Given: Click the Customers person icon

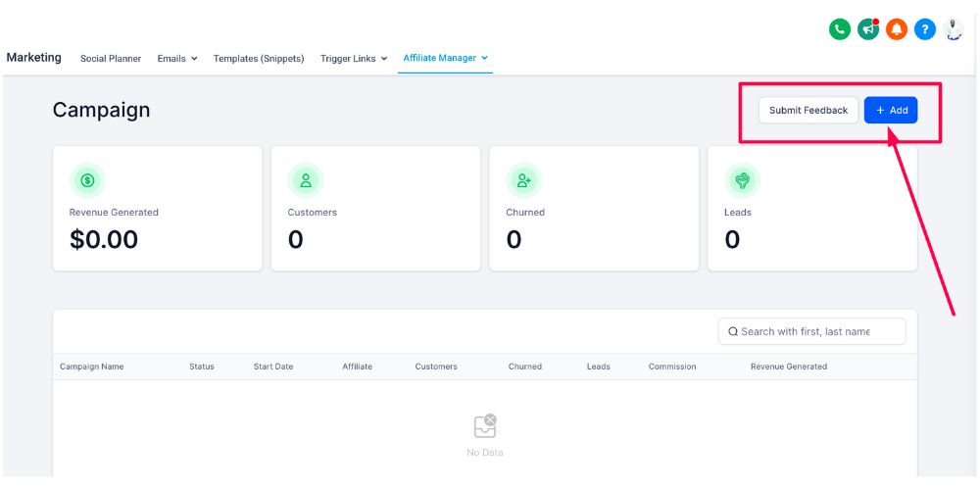Looking at the screenshot, I should [306, 180].
